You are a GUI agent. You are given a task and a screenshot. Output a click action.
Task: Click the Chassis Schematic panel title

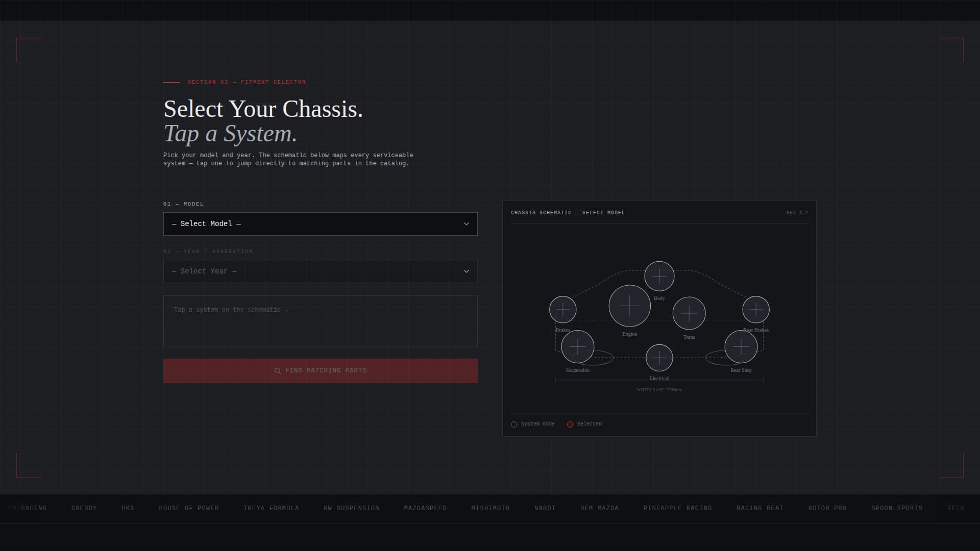pos(568,213)
